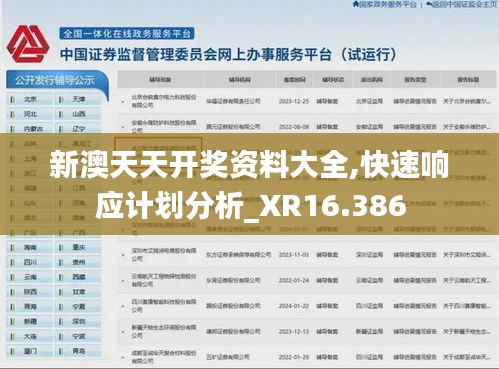499x369 pixels.
Task: Select 云南 in the sidebar region list
Action: pyautogui.click(x=30, y=277)
